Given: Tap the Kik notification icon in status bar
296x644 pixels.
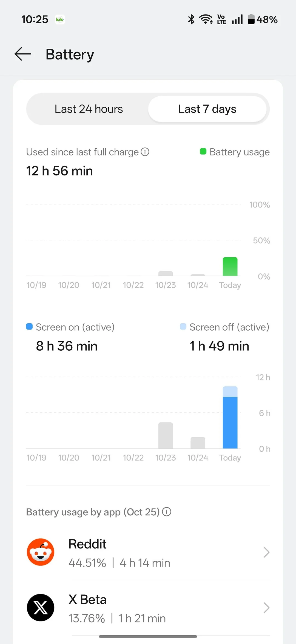Looking at the screenshot, I should coord(60,19).
